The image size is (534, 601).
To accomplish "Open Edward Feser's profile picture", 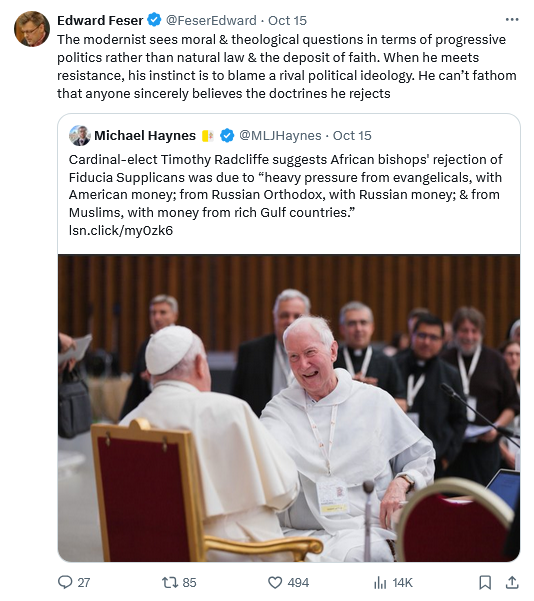I will 32,29.
